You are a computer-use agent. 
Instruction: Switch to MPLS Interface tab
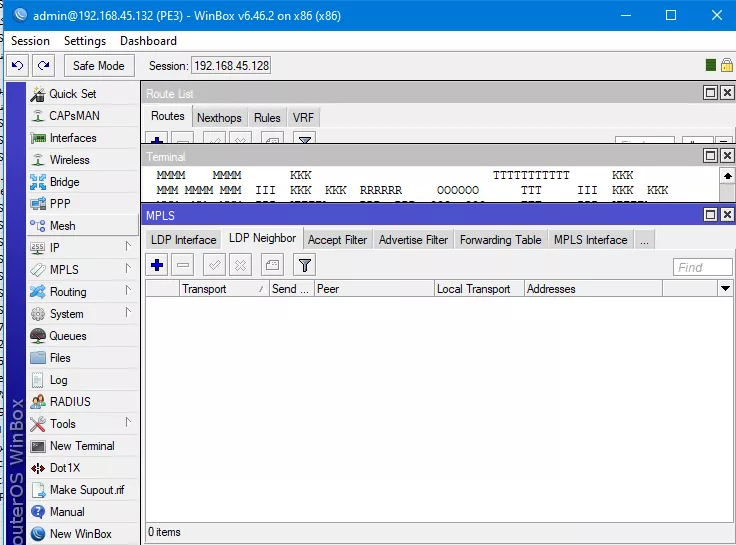click(590, 240)
